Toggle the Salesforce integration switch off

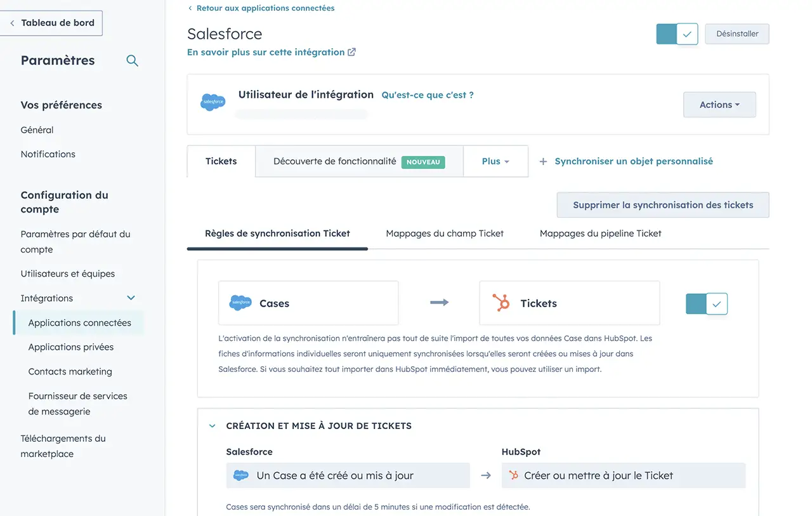(677, 34)
